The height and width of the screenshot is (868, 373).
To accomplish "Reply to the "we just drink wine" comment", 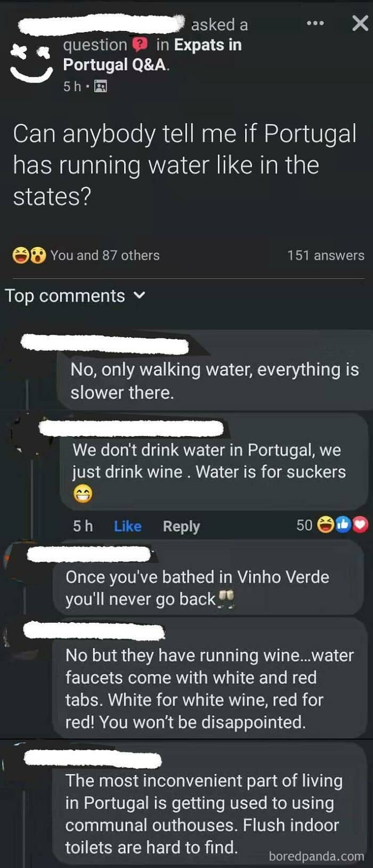I will [x=181, y=526].
